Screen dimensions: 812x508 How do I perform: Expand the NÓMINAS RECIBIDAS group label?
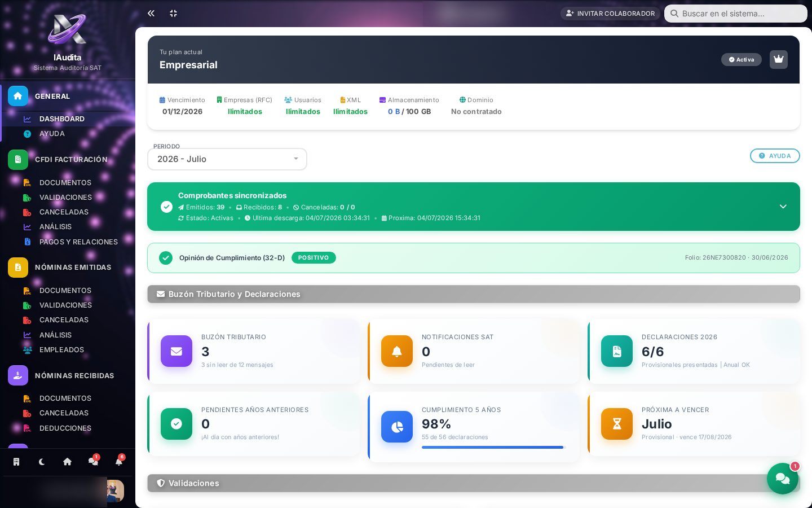[74, 376]
